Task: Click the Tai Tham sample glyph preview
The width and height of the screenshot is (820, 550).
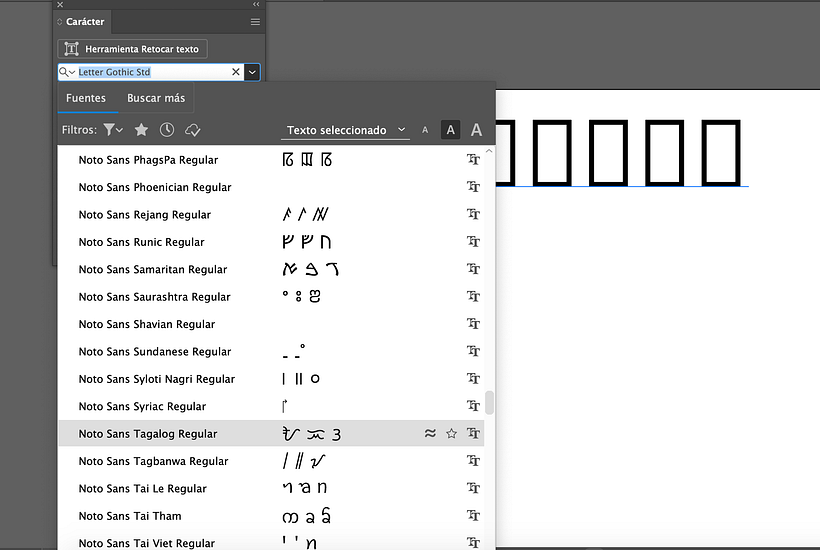Action: [x=307, y=516]
